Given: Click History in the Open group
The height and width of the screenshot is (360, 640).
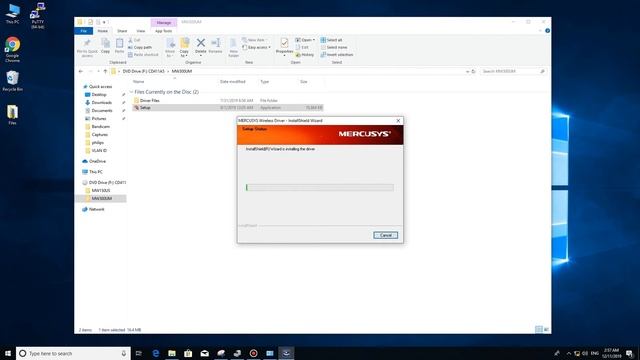Looking at the screenshot, I should [304, 55].
